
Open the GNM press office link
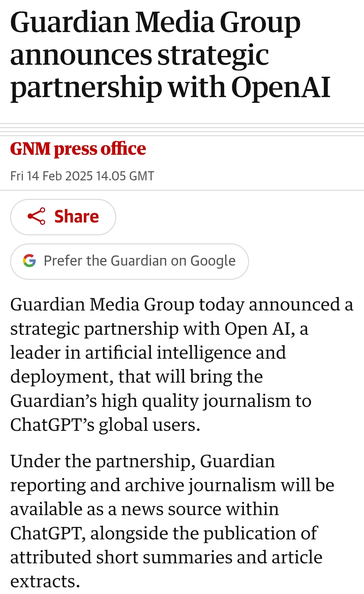point(78,149)
